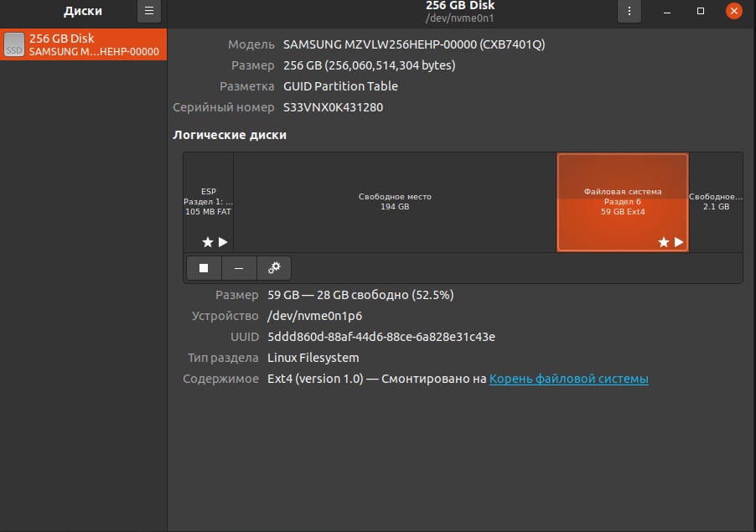
Task: Click the SSD drive icon in sidebar
Action: point(14,44)
